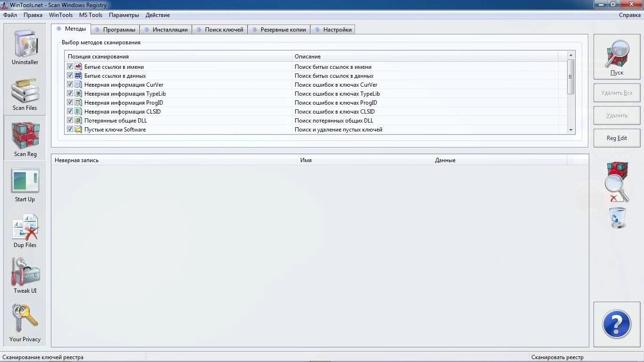Viewport: 644px width, 362px height.
Task: Switch to the Методы tab
Action: [71, 29]
